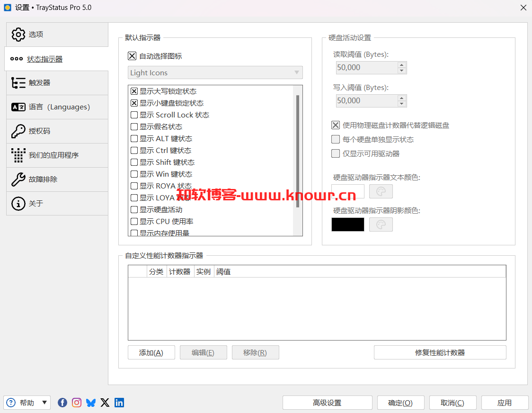Click the white 文本颜色 swatch
The width and height of the screenshot is (532, 413).
pos(348,191)
